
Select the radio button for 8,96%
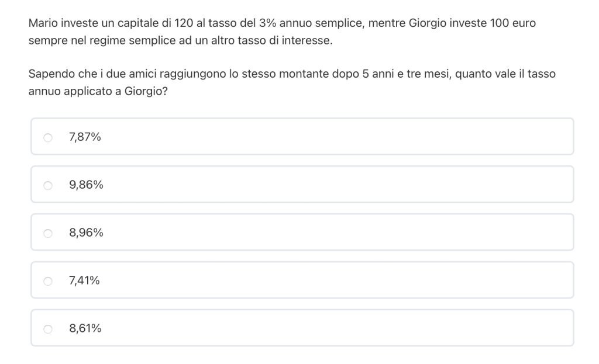[x=48, y=233]
